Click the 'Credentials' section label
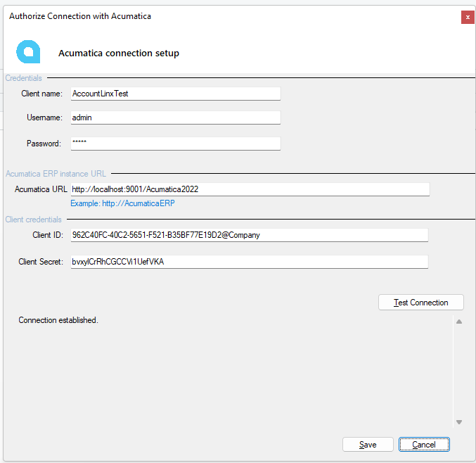The width and height of the screenshot is (476, 463). click(x=23, y=78)
